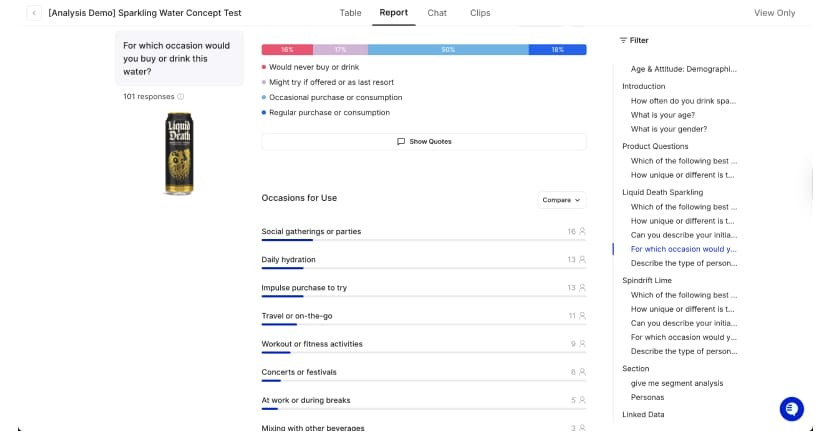Screen dimensions: 830x432
Task: Open the Compare dropdown
Action: 561,200
